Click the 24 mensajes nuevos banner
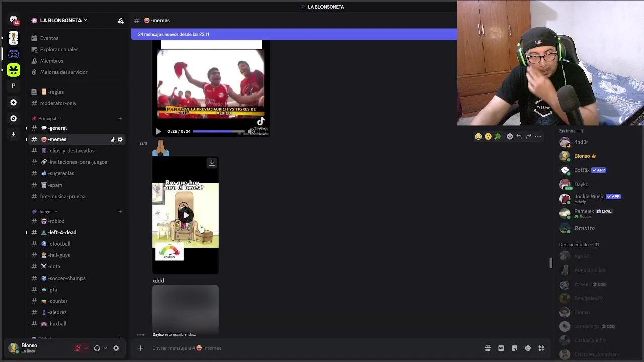 (294, 34)
